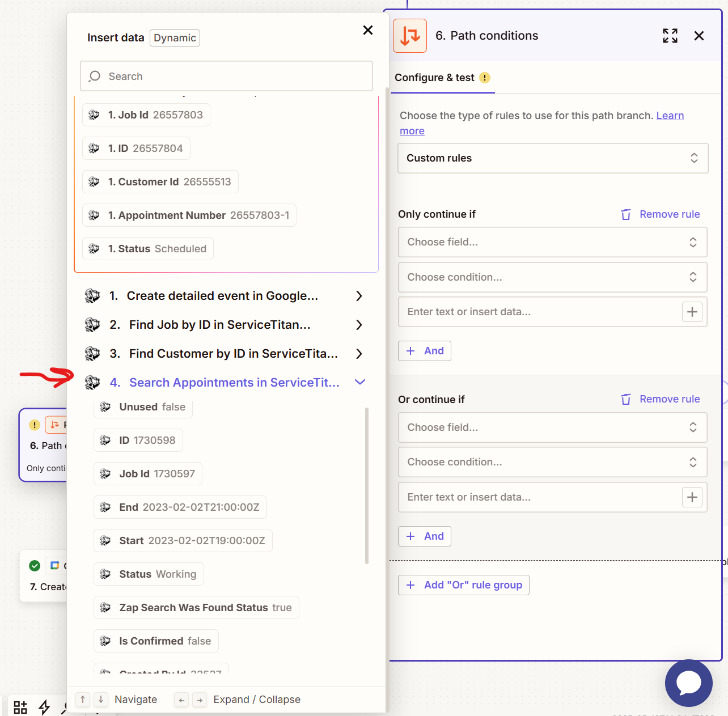The width and height of the screenshot is (728, 716).
Task: Remove the 'Only continue if' rule
Action: point(660,214)
